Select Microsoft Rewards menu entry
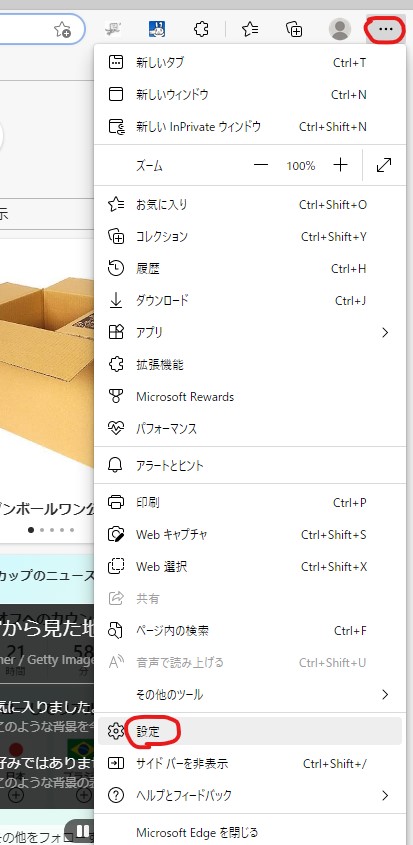Image resolution: width=413 pixels, height=845 pixels. click(250, 397)
